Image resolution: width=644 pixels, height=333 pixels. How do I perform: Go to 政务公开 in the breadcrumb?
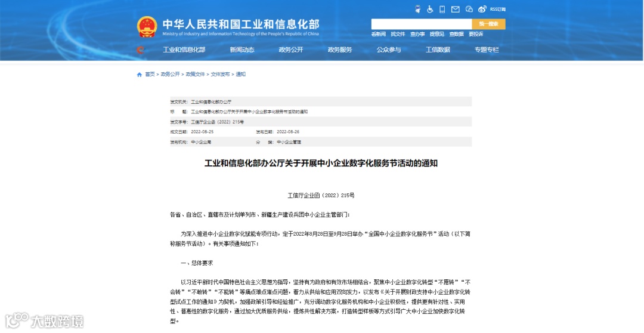coord(170,75)
